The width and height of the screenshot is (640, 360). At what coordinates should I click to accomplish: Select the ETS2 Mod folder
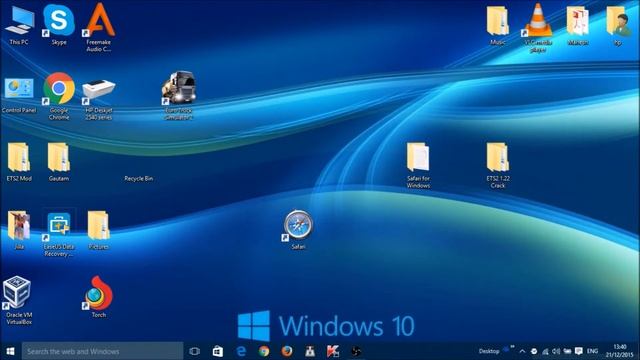[x=19, y=162]
